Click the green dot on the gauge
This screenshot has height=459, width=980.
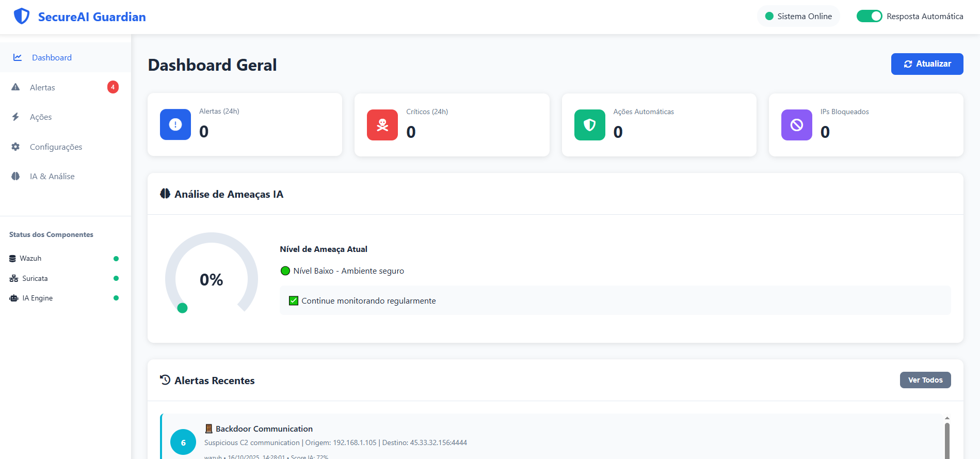click(182, 308)
